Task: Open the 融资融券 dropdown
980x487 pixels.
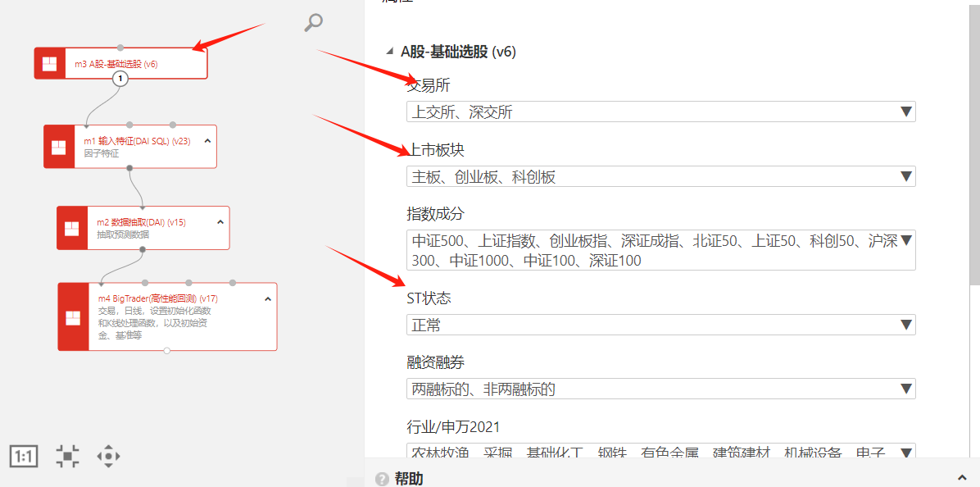Action: (x=660, y=389)
